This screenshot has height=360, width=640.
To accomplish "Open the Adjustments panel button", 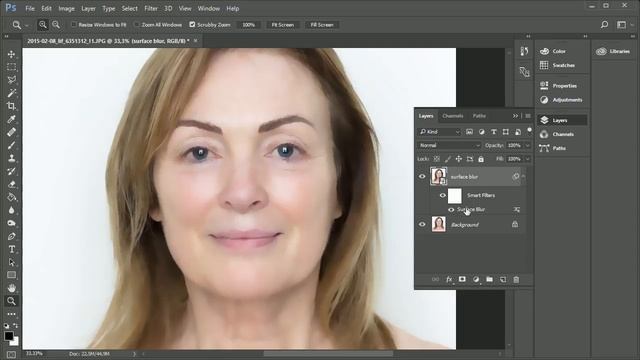I will click(x=562, y=100).
